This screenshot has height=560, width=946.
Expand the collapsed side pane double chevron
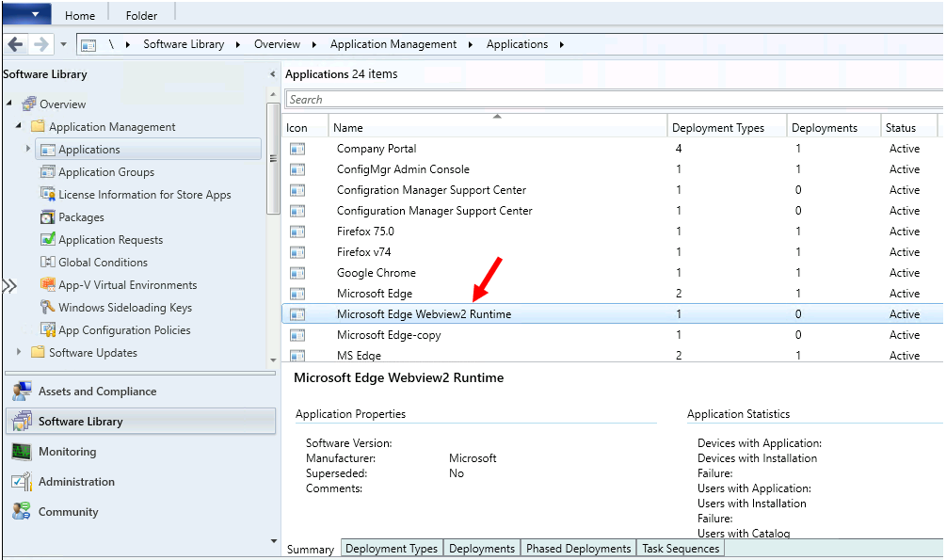pyautogui.click(x=9, y=285)
